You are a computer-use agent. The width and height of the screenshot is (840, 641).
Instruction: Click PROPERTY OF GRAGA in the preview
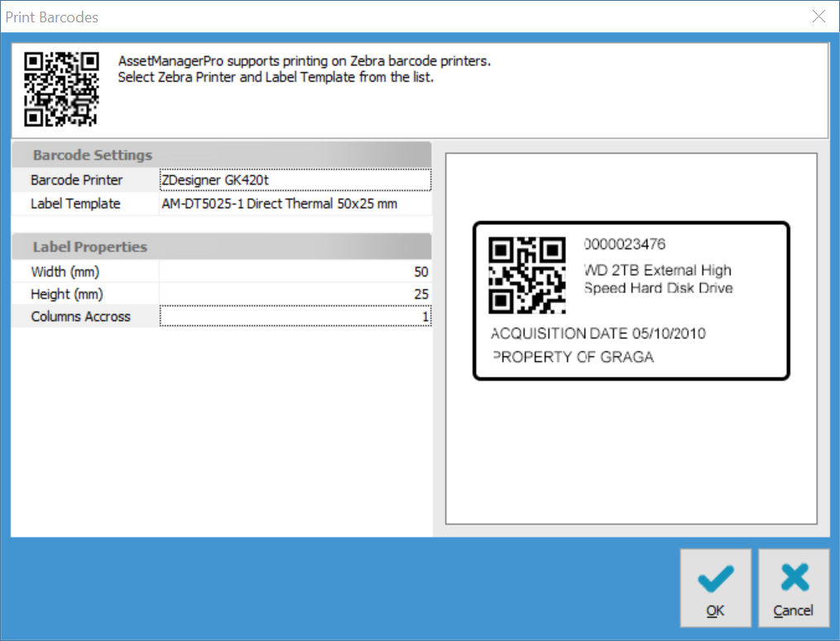(x=573, y=357)
